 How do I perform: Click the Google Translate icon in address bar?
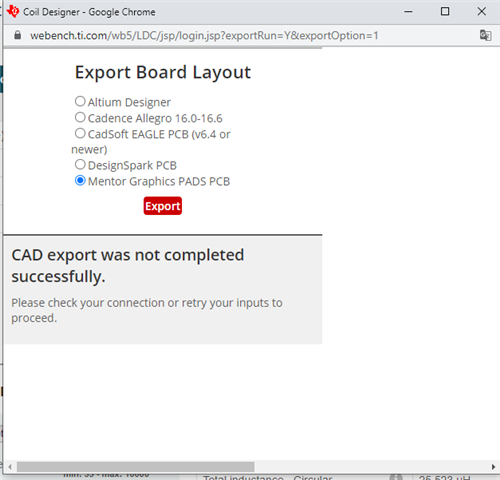[x=485, y=35]
